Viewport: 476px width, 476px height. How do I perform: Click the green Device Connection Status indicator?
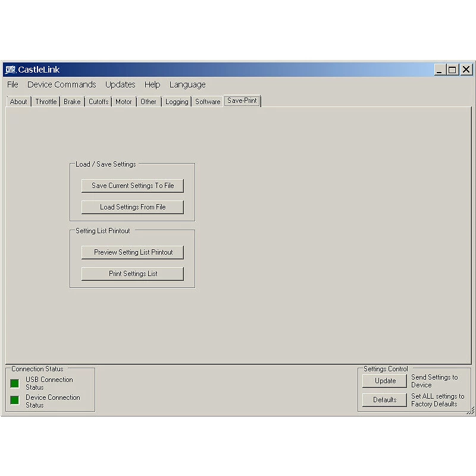pyautogui.click(x=15, y=401)
